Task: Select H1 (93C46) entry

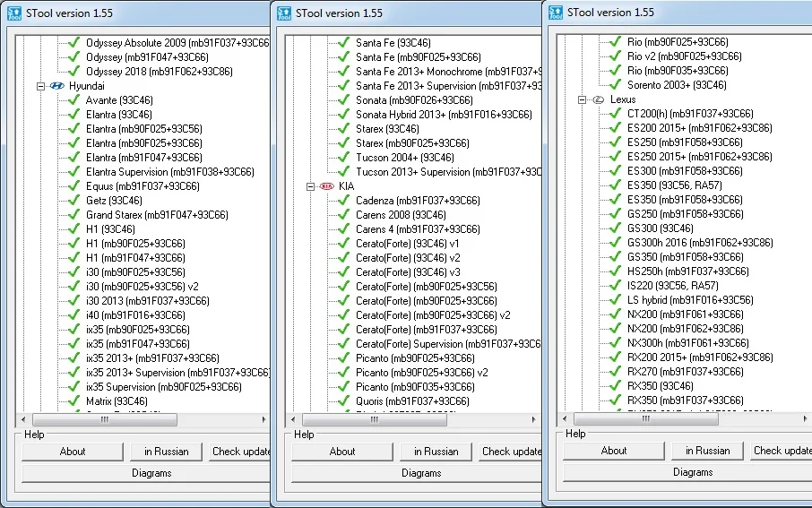Action: 110,228
